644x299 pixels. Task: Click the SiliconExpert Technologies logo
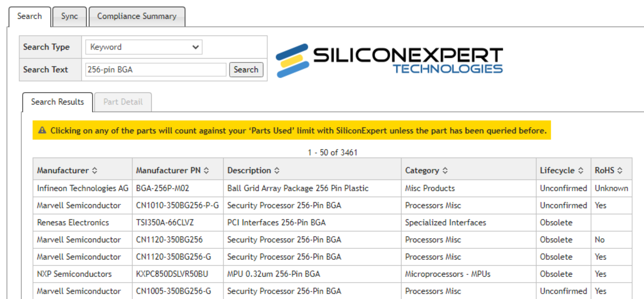click(x=389, y=61)
